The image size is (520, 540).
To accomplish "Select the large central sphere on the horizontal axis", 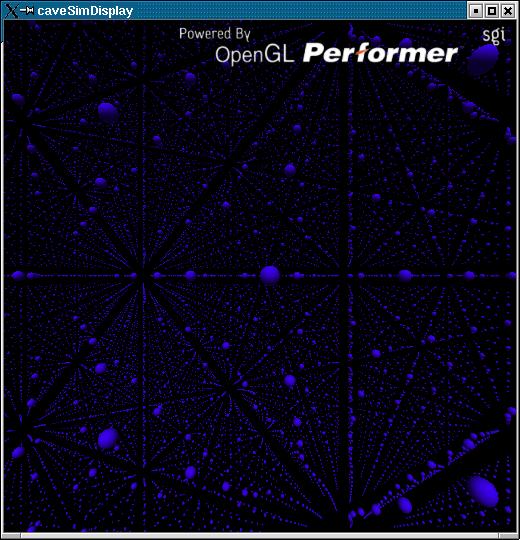I will coord(270,275).
